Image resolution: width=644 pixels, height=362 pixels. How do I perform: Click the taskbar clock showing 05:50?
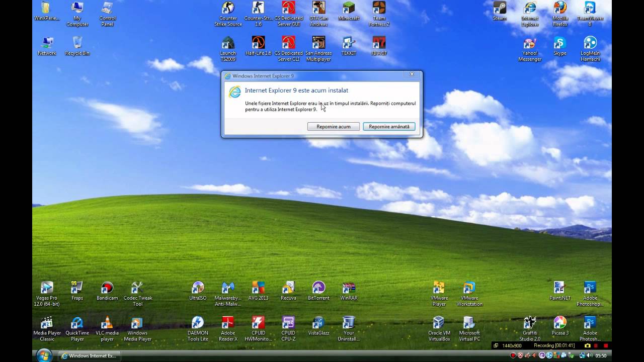(601, 356)
